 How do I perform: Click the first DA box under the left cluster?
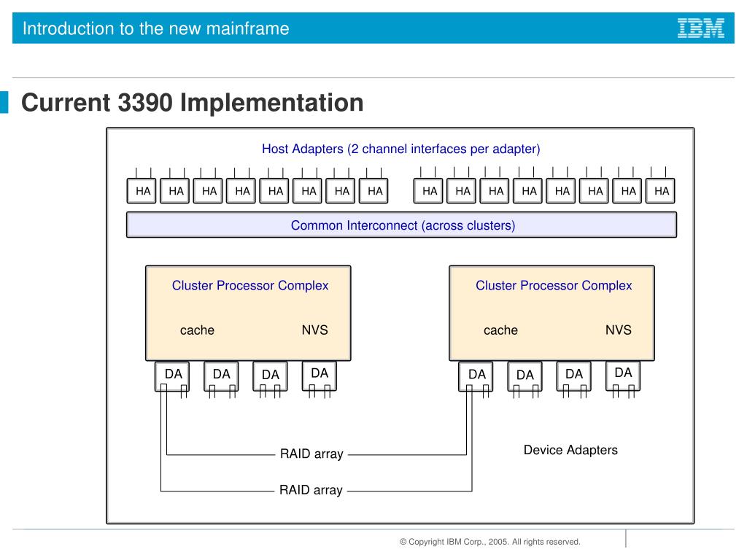point(172,376)
